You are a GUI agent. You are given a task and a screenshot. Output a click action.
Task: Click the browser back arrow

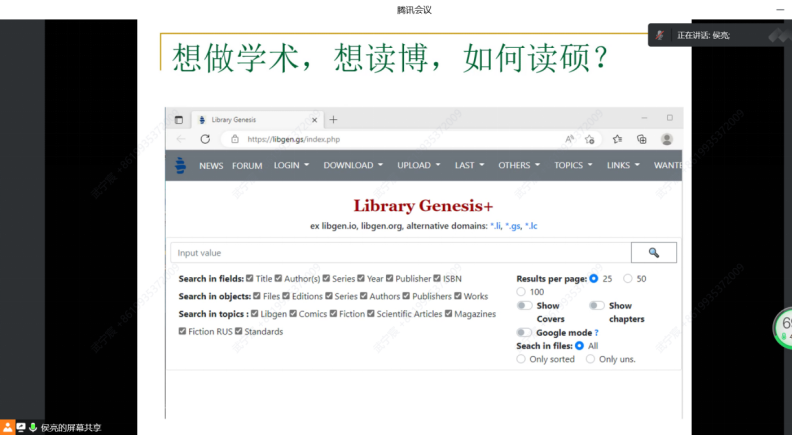point(181,139)
